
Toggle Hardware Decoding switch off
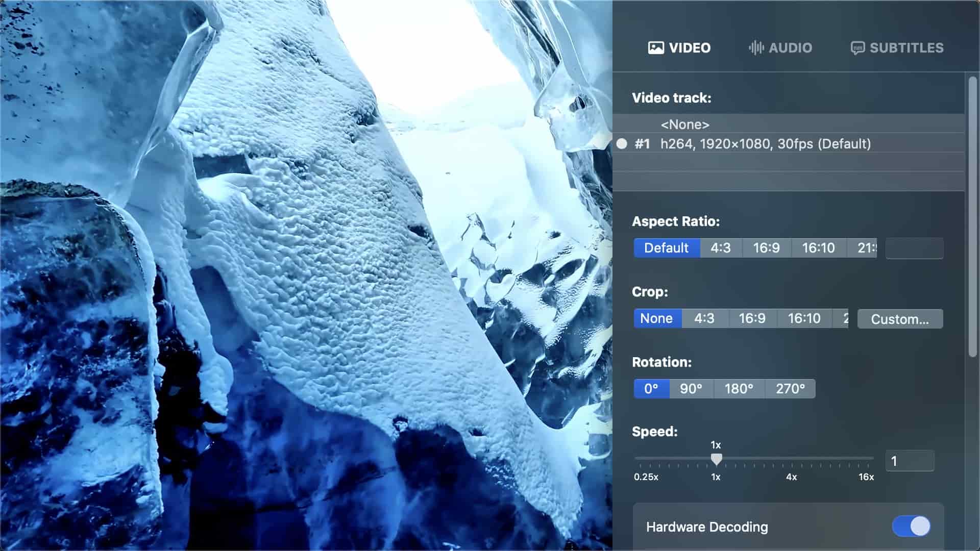(x=911, y=526)
